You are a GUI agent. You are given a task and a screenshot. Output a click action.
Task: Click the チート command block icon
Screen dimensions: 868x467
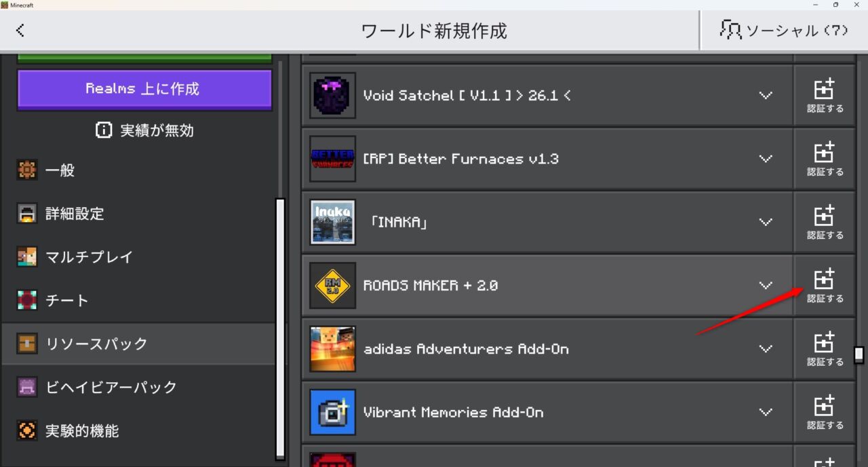coord(27,301)
